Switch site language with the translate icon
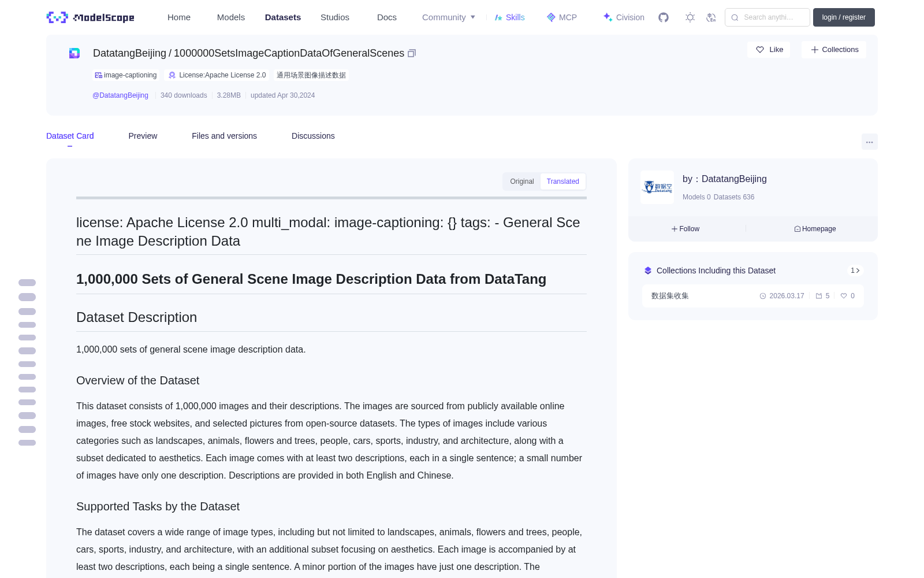The height and width of the screenshot is (578, 924). 711,17
